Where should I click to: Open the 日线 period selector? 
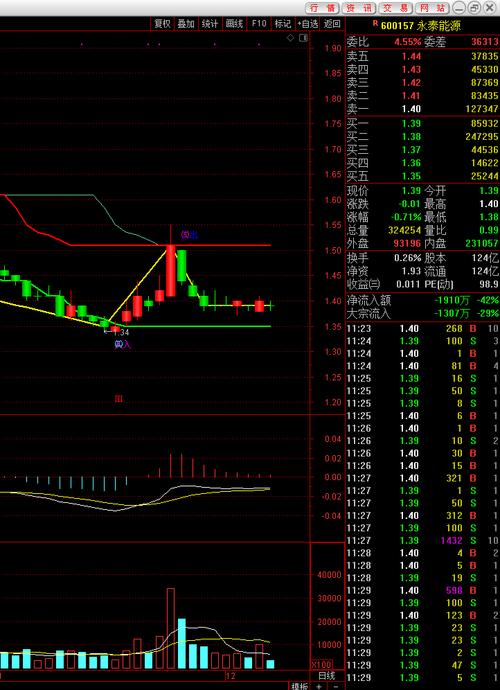(x=327, y=676)
